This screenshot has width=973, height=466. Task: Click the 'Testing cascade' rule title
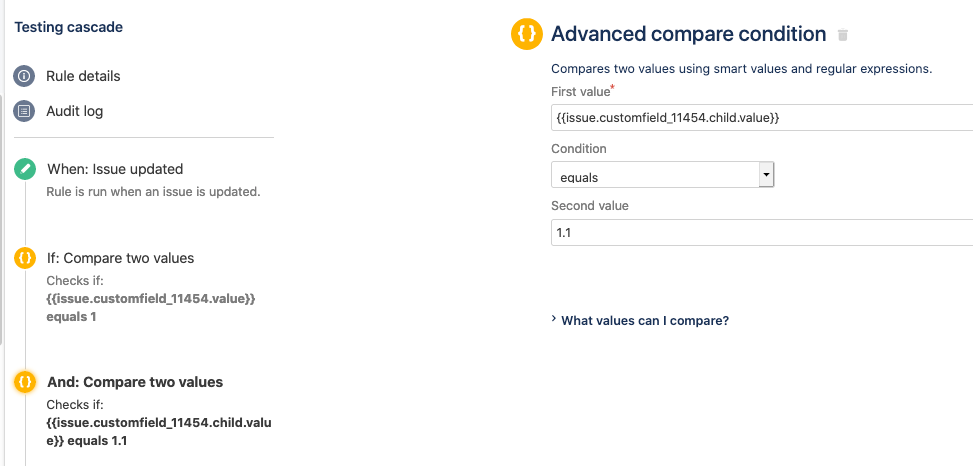pos(69,27)
